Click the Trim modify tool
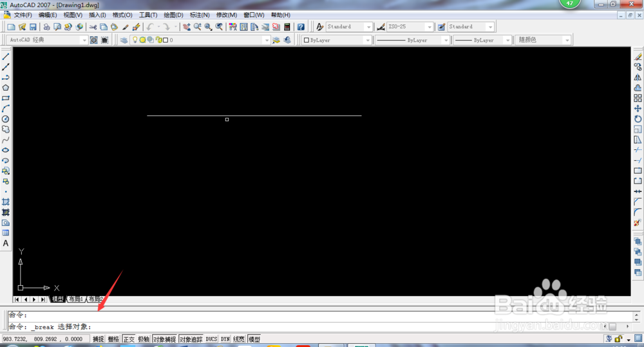This screenshot has width=644, height=347. coord(638,150)
